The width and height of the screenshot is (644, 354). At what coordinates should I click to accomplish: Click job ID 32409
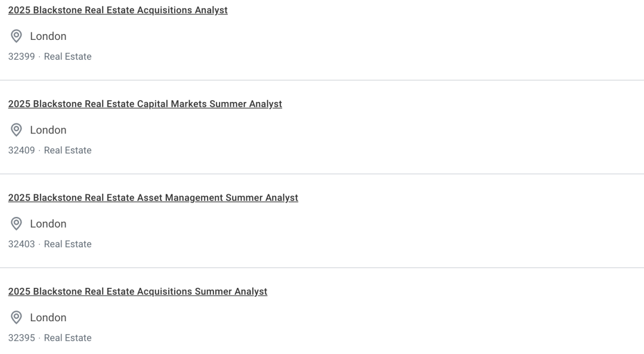(x=21, y=150)
